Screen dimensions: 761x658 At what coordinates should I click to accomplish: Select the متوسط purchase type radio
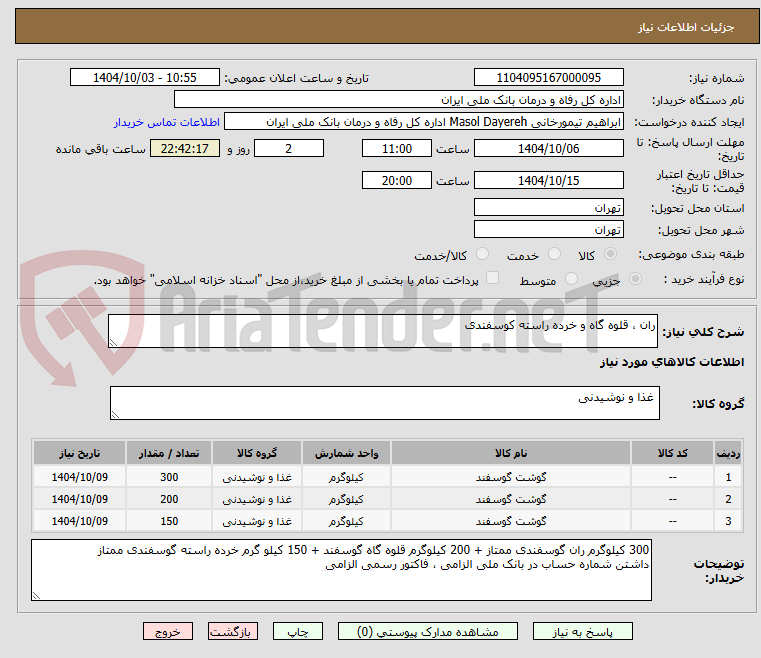tap(572, 279)
